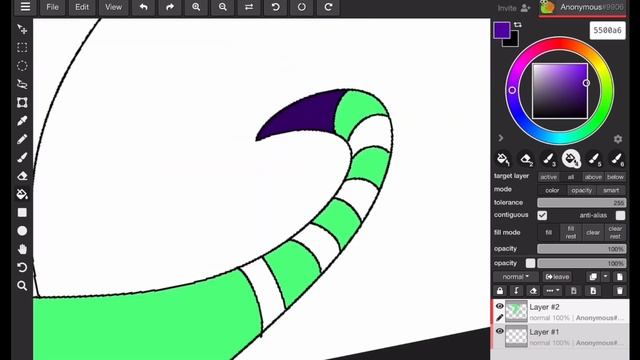
Task: Select brush preset slot 3
Action: pyautogui.click(x=549, y=159)
